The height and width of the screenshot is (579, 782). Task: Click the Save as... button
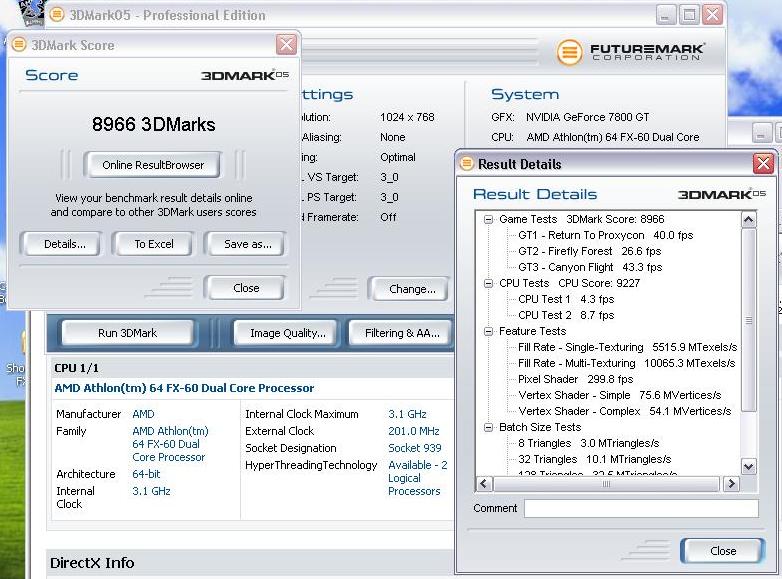(247, 244)
